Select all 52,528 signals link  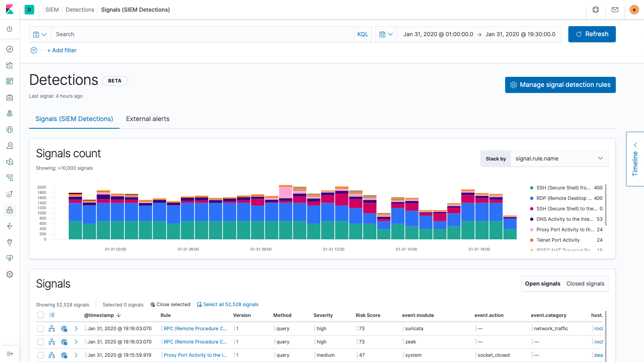click(x=227, y=304)
